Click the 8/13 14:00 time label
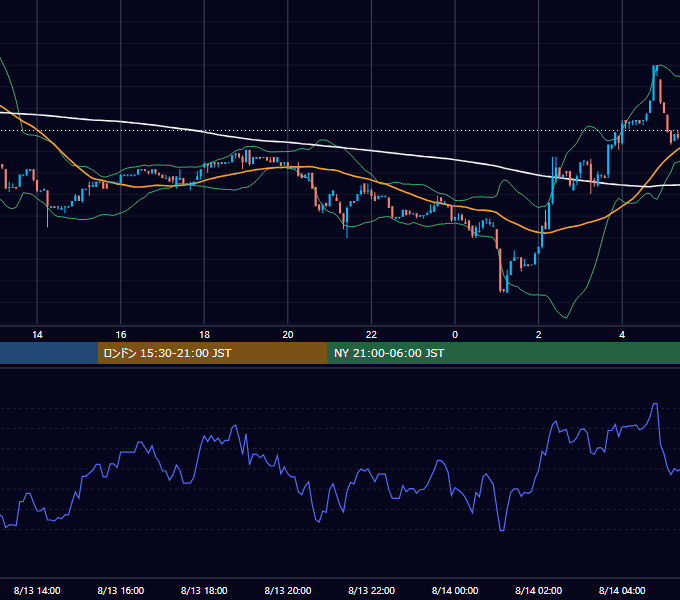680x600 pixels. pos(37,590)
